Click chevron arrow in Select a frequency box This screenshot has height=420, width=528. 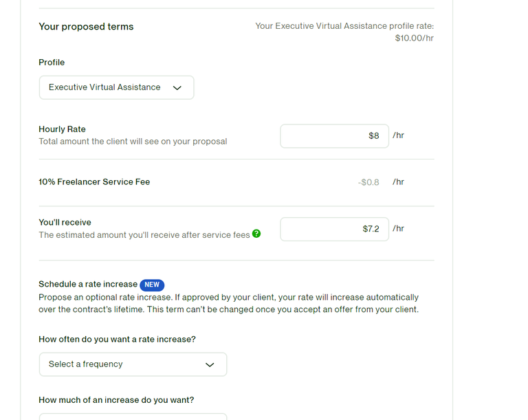pyautogui.click(x=210, y=365)
